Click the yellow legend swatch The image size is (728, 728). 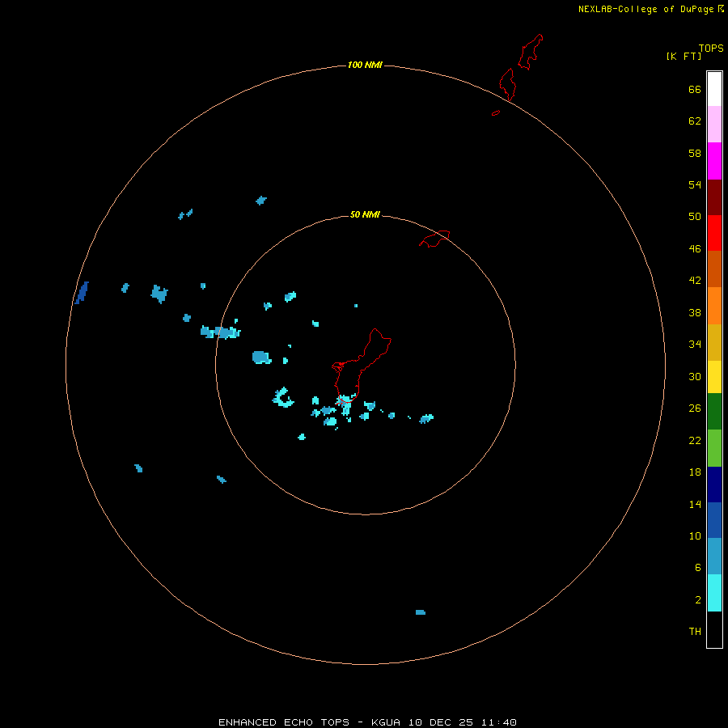click(x=714, y=377)
